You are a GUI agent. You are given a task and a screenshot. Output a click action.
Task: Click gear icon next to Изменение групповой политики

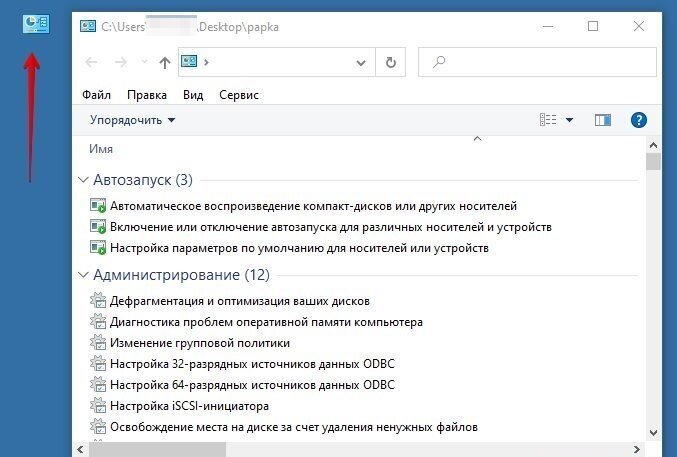[98, 342]
